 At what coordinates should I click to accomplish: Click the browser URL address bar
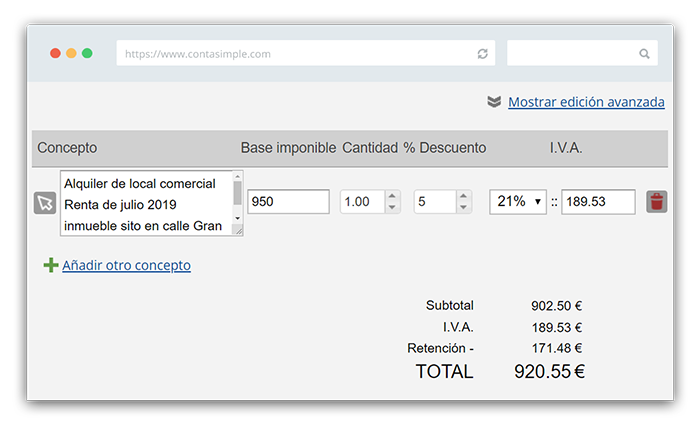coord(305,53)
